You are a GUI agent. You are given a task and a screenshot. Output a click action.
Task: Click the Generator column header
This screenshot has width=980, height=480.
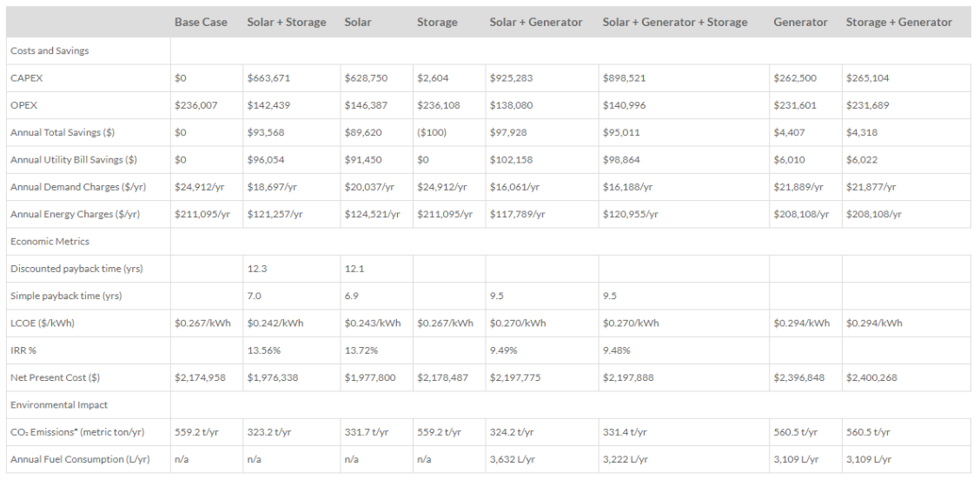(800, 23)
